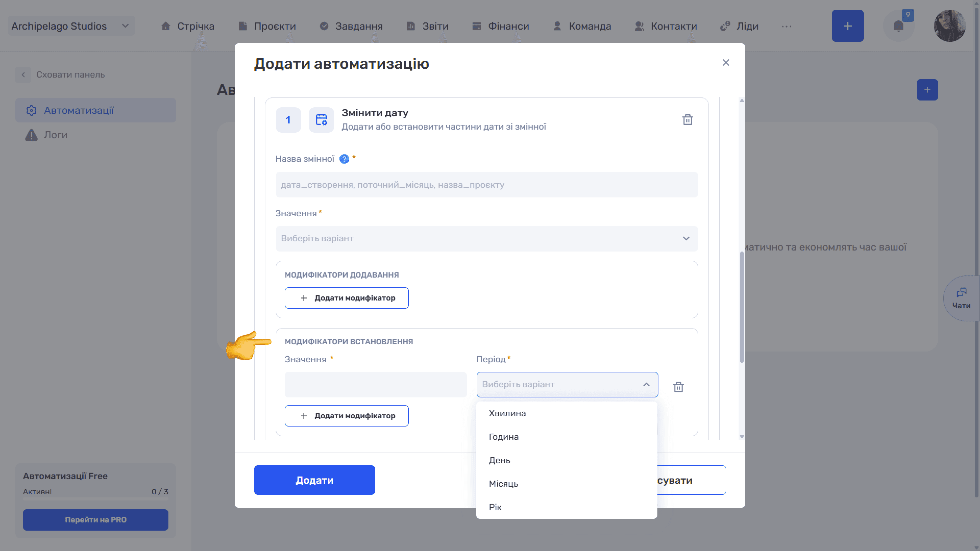Open the Контакти tab
This screenshot has height=551, width=980.
(x=666, y=26)
